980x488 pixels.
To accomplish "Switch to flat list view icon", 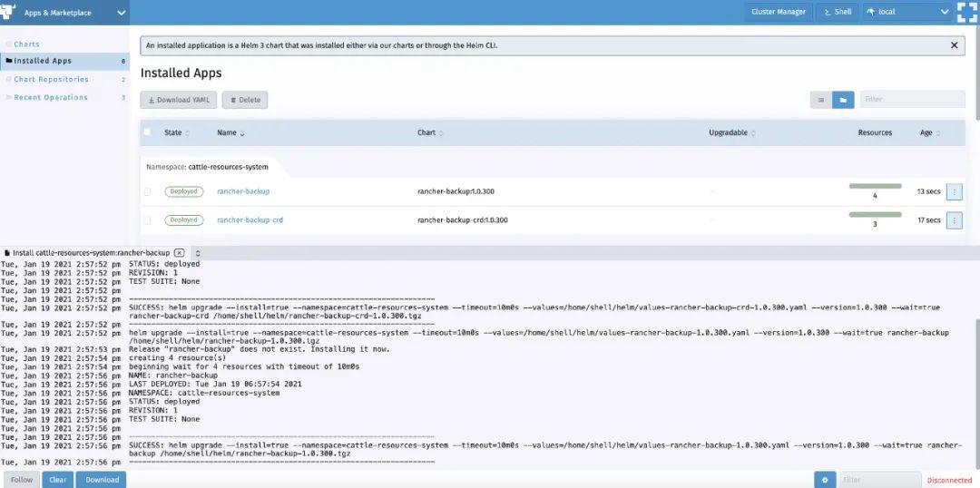I will click(x=821, y=100).
